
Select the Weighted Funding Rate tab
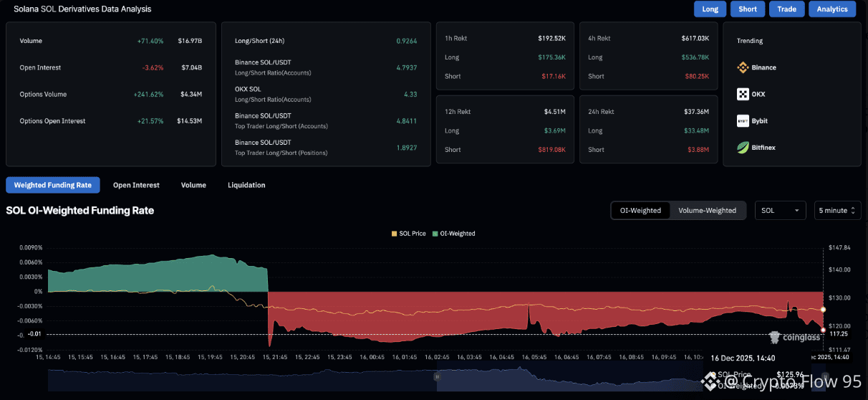click(x=53, y=185)
